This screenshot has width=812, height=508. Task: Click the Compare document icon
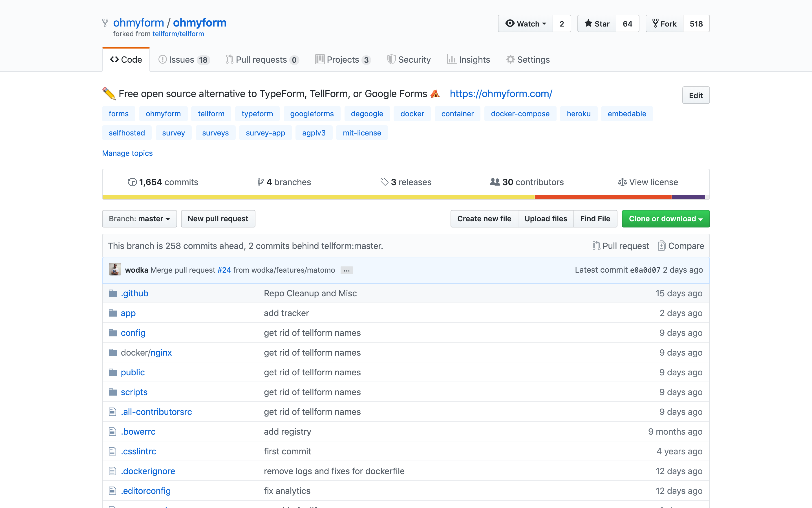[x=662, y=246]
